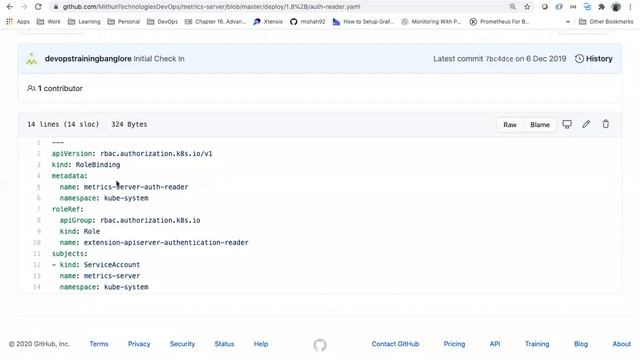Viewport: 640px width, 360px height.
Task: Open the Chrome profile avatar
Action: (x=616, y=7)
